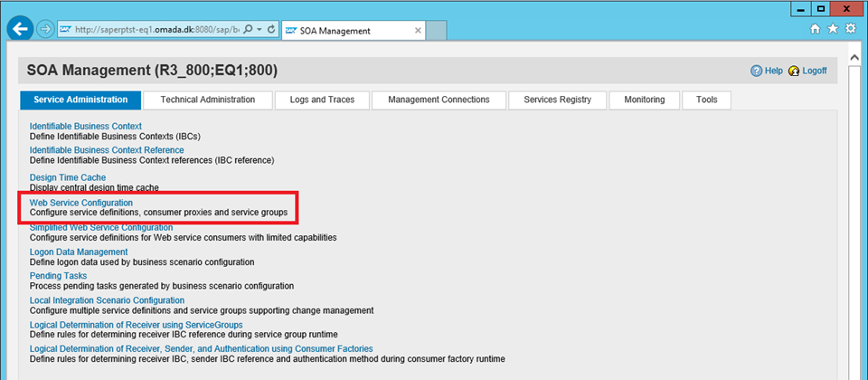Open the Logs and Traces tab
This screenshot has width=868, height=380.
pyautogui.click(x=322, y=100)
